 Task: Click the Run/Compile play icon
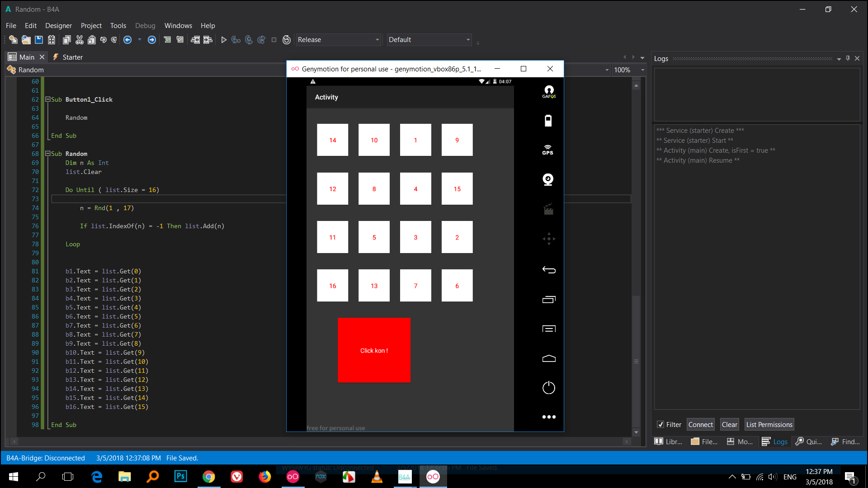click(224, 40)
